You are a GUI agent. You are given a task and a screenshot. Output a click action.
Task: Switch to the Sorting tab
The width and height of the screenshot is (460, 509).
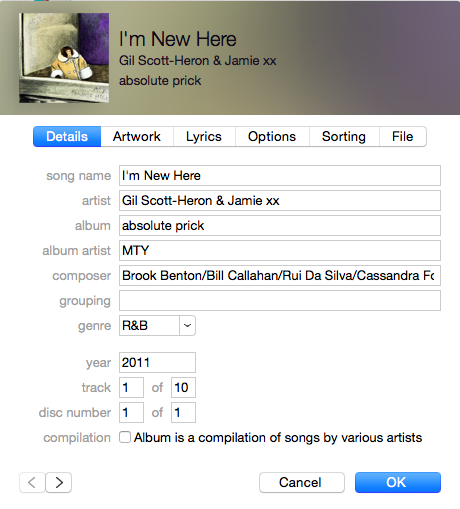pos(344,136)
